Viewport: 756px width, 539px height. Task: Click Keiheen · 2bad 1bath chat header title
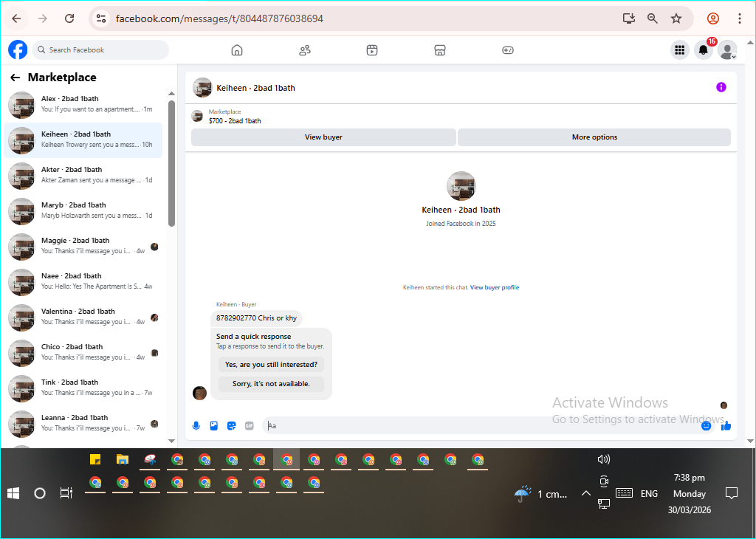[x=255, y=88]
